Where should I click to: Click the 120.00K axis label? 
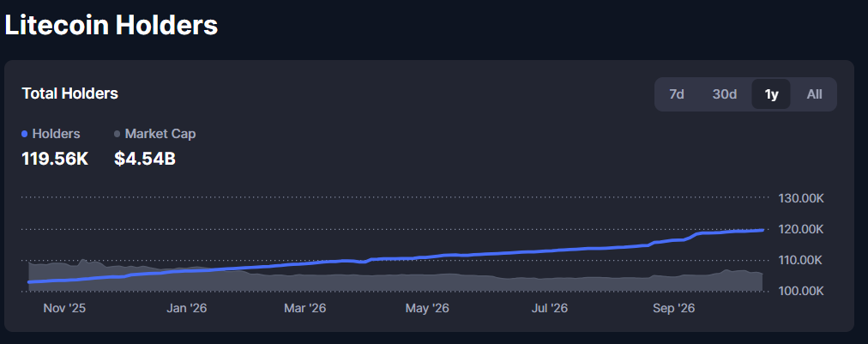pyautogui.click(x=801, y=229)
